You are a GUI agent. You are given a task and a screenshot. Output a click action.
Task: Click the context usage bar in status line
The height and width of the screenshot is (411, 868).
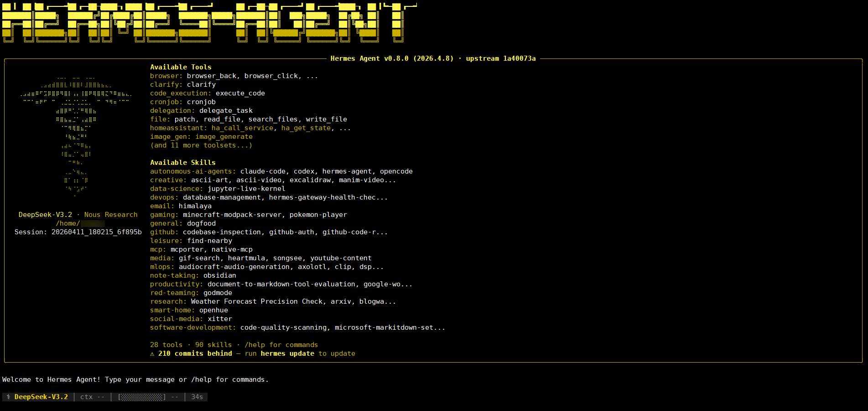(x=142, y=397)
